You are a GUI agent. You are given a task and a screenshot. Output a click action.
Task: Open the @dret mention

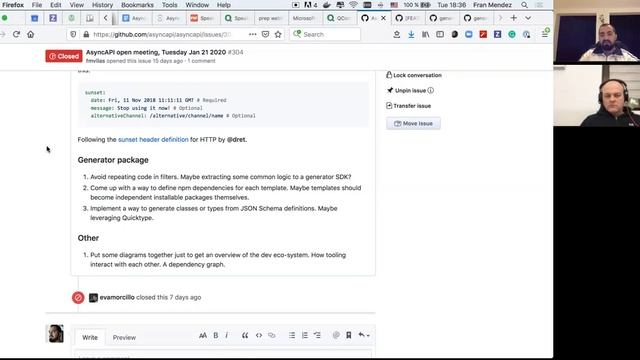(x=236, y=140)
